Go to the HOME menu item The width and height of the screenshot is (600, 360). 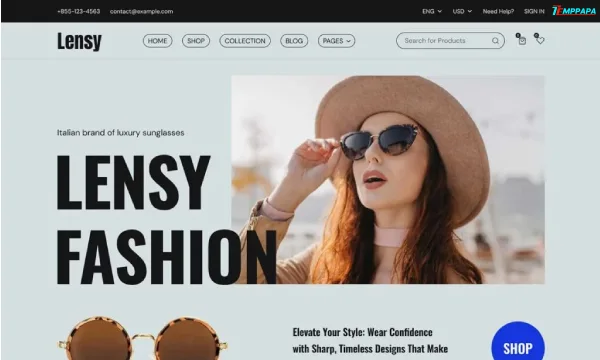(x=158, y=41)
